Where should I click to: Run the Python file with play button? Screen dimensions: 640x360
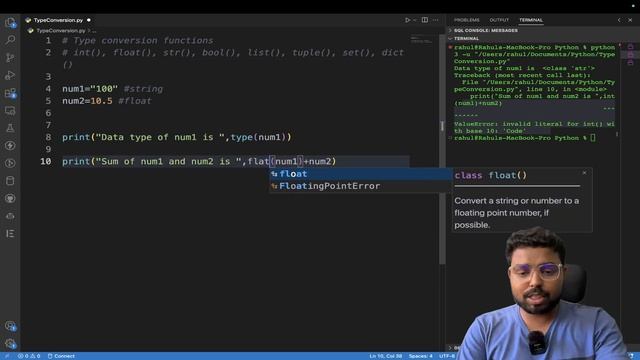point(407,20)
